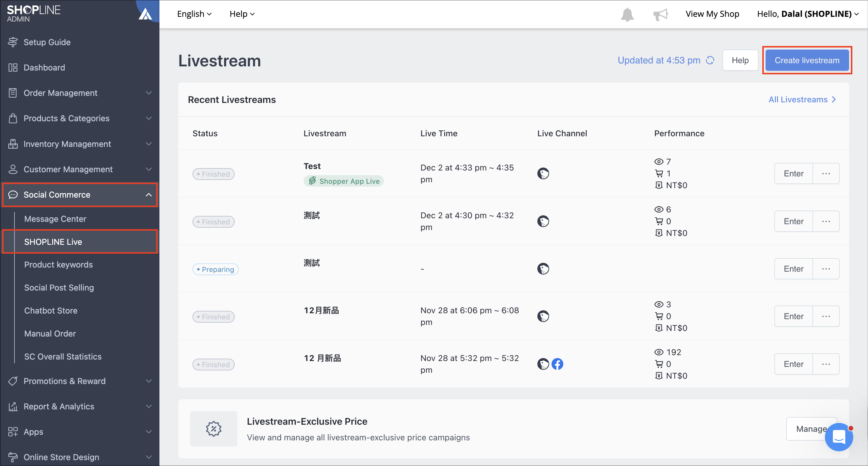Open Manual Order in the sidebar

click(50, 334)
